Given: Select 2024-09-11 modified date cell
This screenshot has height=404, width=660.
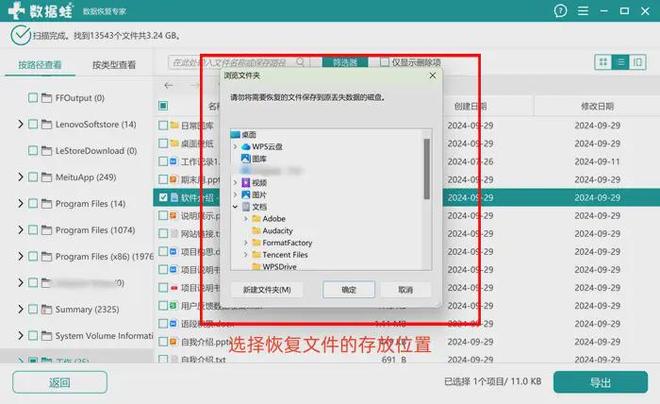Looking at the screenshot, I should [x=597, y=162].
